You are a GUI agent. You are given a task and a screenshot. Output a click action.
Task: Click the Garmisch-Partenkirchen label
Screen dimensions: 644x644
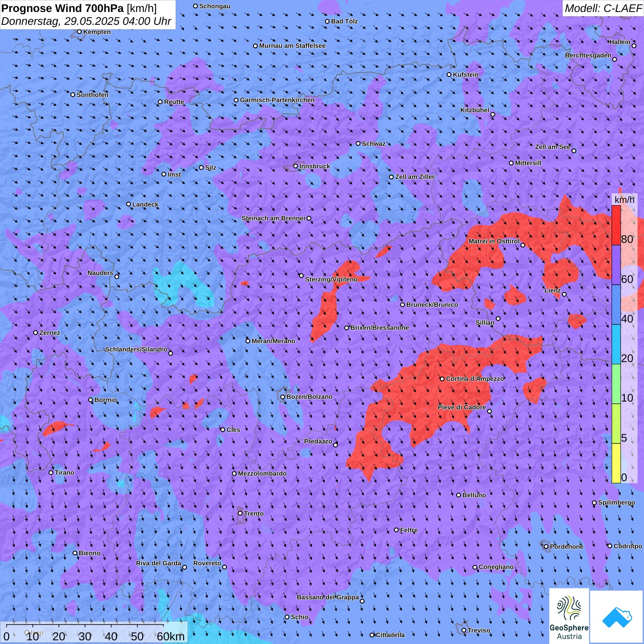pos(277,100)
